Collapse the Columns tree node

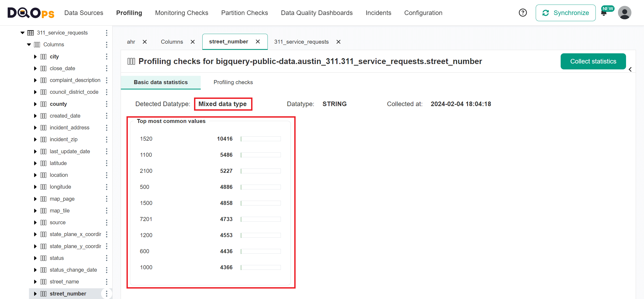coord(29,44)
